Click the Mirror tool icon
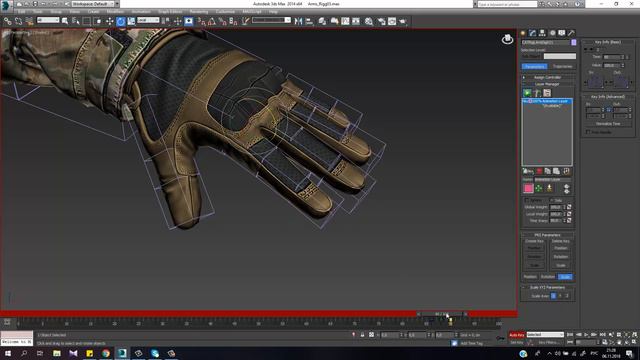Viewport: 640px width, 360px height. (298, 21)
